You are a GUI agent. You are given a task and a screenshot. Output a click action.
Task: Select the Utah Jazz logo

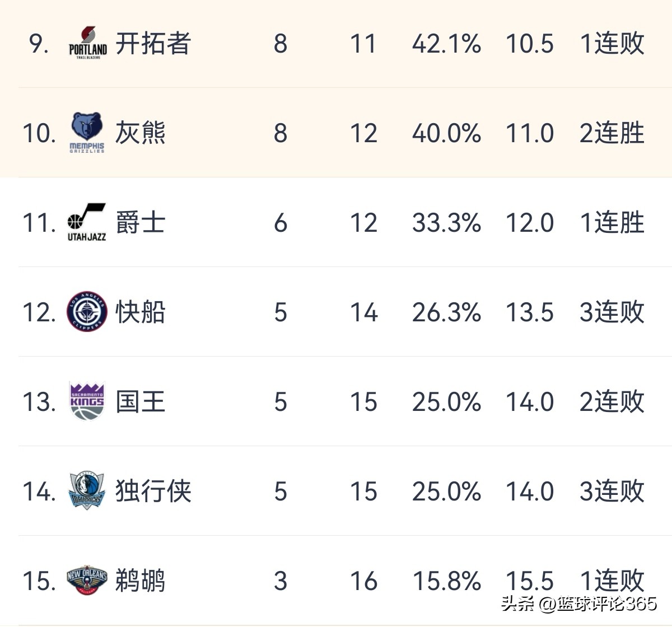coord(87,222)
